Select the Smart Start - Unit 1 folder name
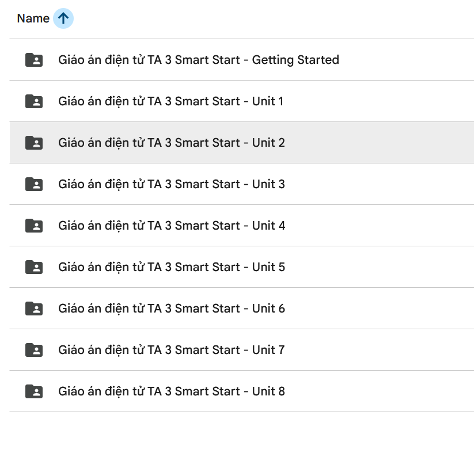This screenshot has width=474, height=476. (170, 101)
